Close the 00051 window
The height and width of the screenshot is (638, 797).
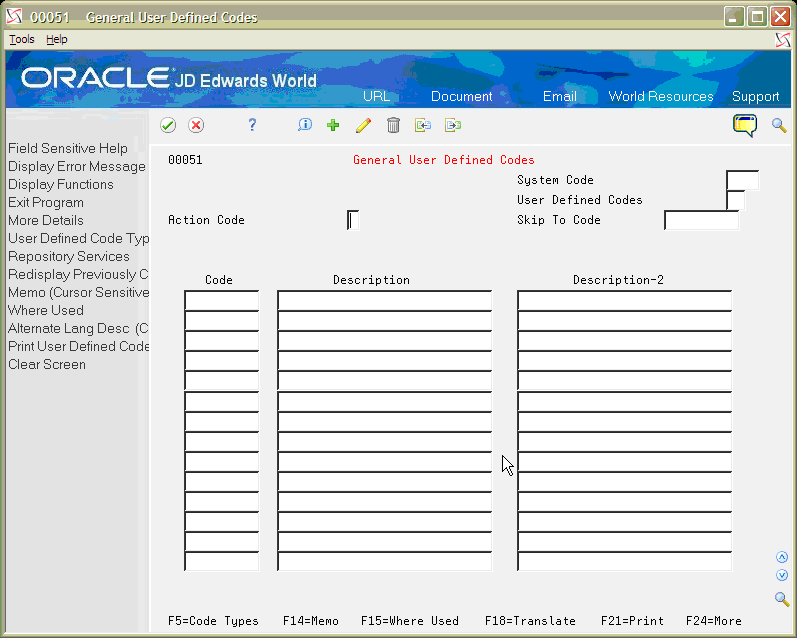[780, 17]
